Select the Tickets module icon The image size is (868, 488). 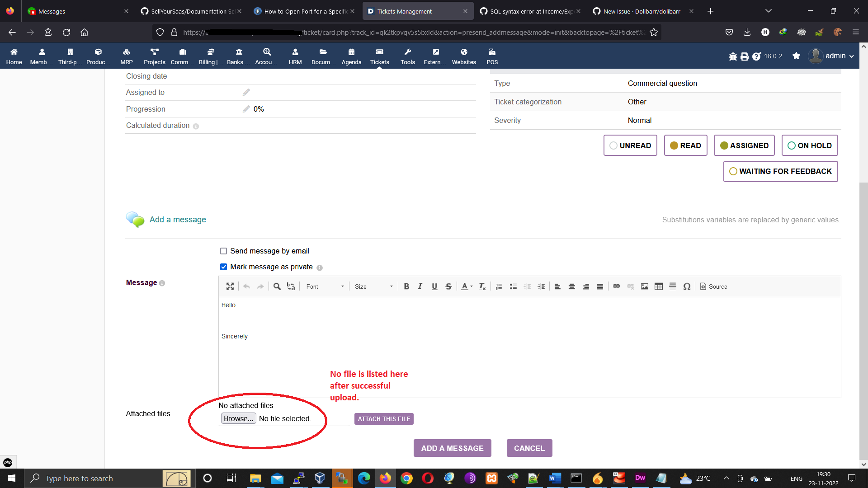point(379,55)
